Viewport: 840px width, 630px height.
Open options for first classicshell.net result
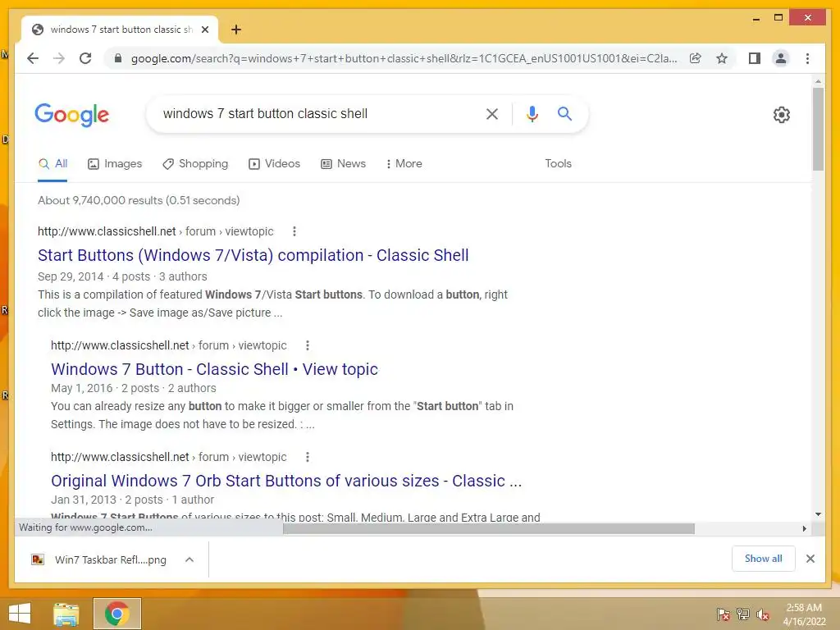[294, 231]
